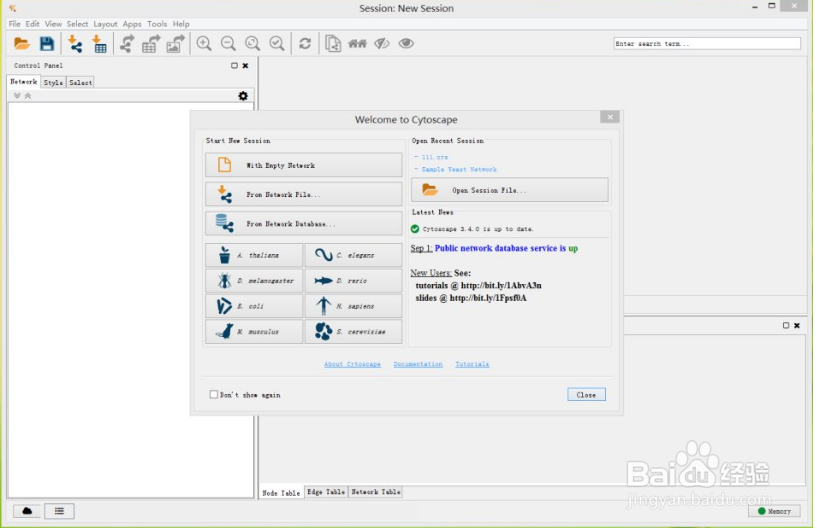Open the File menu
This screenshot has height=528, width=817.
point(15,24)
